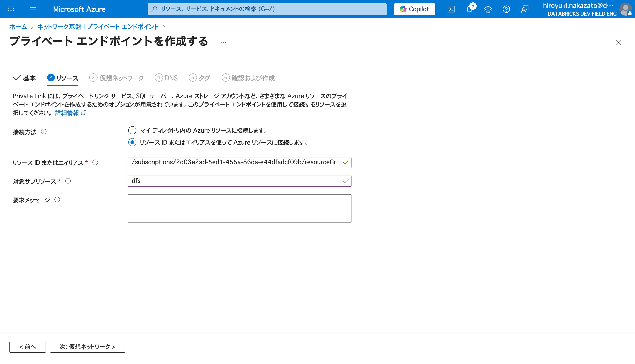Select マイ ディレクトリ内の Azure リソース radio option
The width and height of the screenshot is (635, 364).
click(132, 130)
